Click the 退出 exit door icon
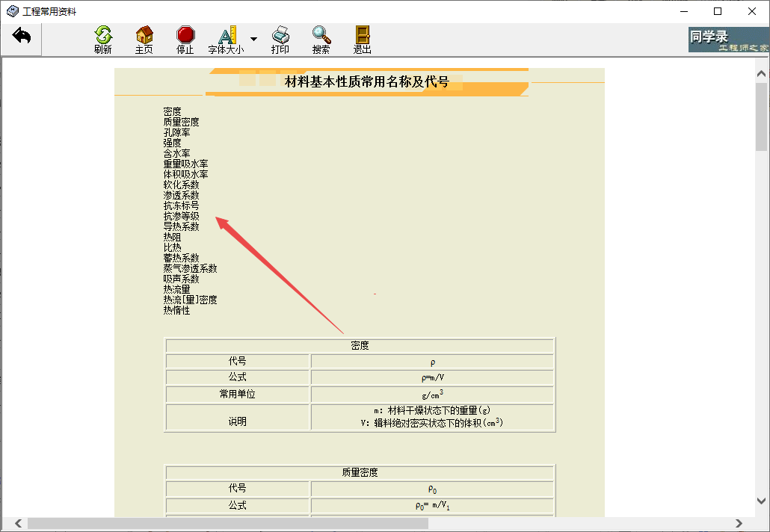Screen dimensions: 770x532 pyautogui.click(x=363, y=35)
